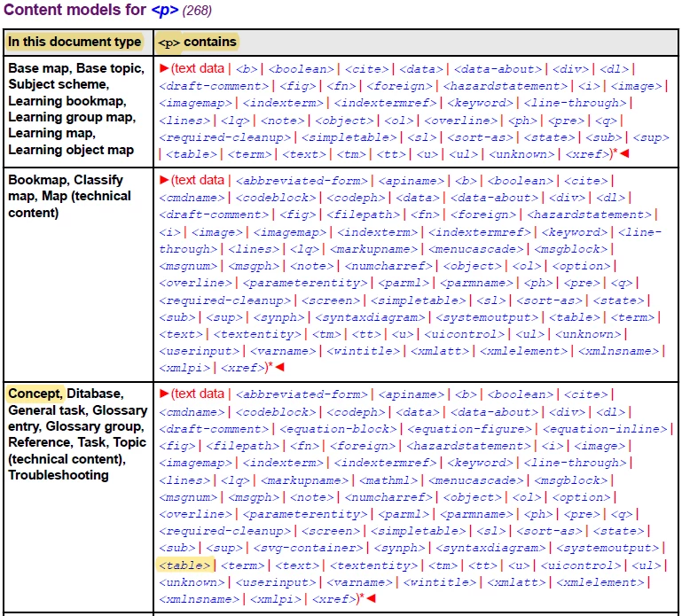This screenshot has height=616, width=682.
Task: Open <syntaxdiagram> in the Bookmap row
Action: 370,318
